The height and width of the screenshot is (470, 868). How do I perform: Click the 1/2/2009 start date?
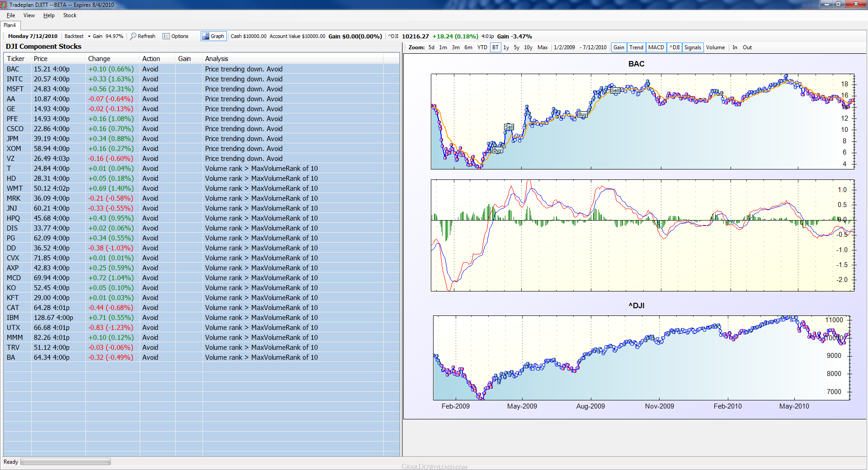click(x=564, y=47)
